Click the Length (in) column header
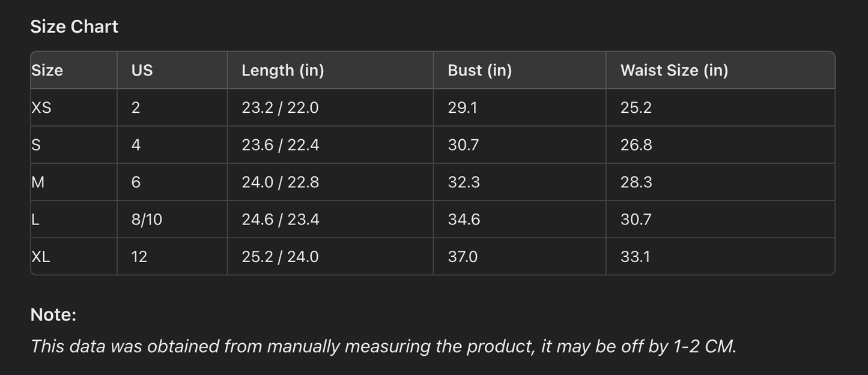Screen dimensions: 868x375 pos(282,70)
